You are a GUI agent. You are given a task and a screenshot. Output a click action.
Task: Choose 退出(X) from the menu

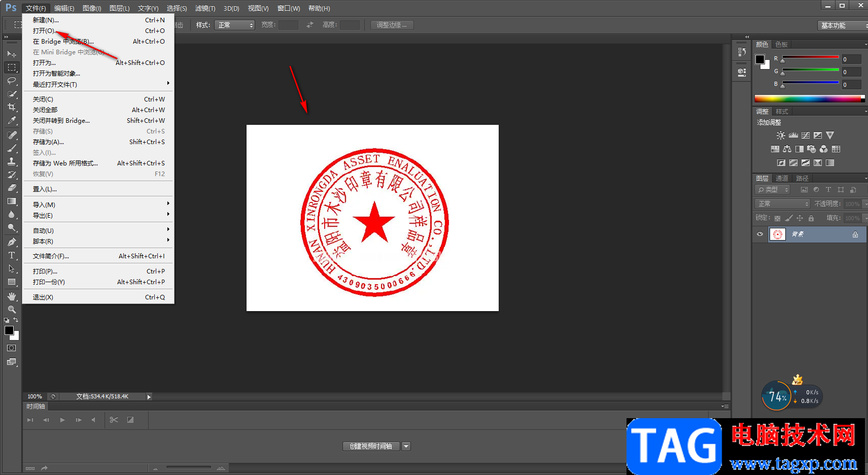point(98,297)
